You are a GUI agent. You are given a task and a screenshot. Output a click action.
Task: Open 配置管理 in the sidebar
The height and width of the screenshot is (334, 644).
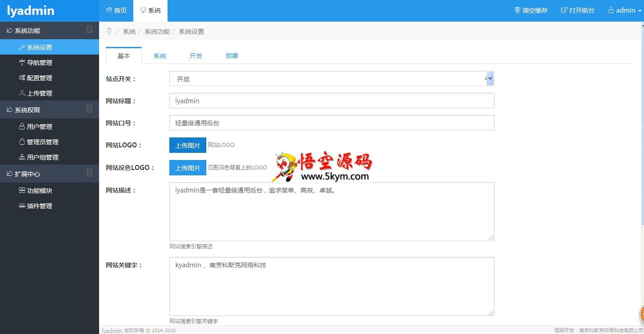pyautogui.click(x=50, y=78)
